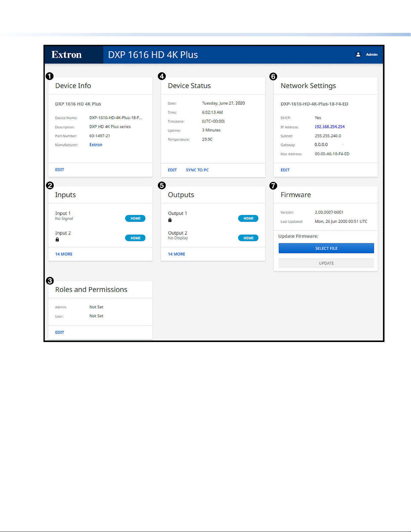Click the DXP 1616 HD 4K Plus header title

[x=153, y=55]
